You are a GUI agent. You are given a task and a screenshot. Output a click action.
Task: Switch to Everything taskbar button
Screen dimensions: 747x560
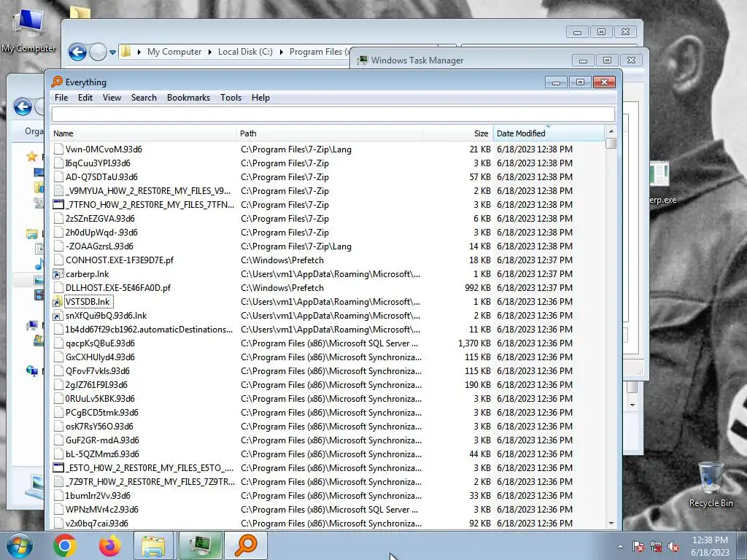click(246, 545)
